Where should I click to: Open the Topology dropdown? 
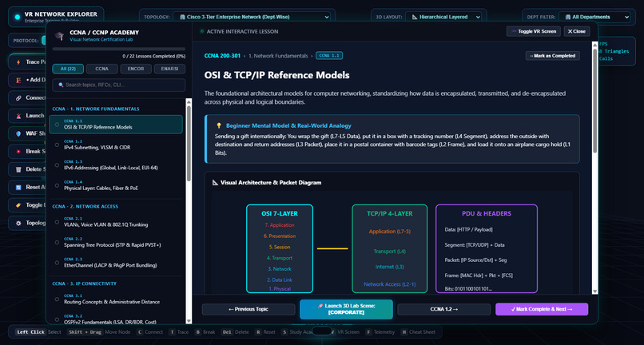(252, 18)
